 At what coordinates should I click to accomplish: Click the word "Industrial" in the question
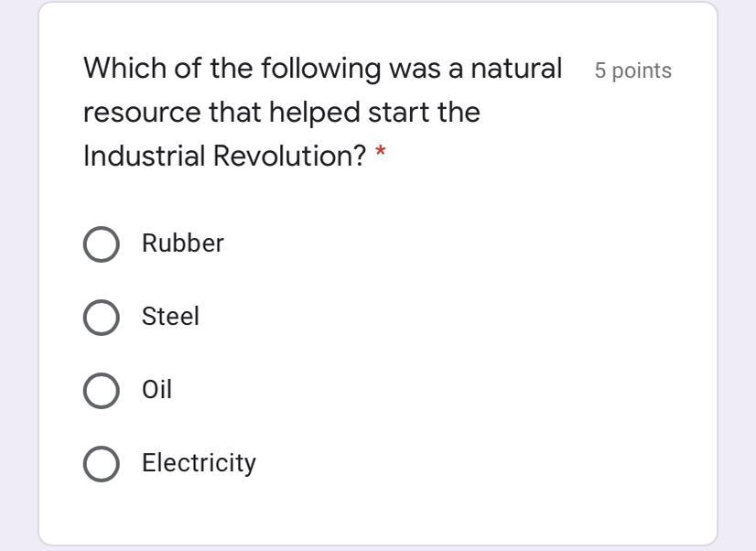144,157
